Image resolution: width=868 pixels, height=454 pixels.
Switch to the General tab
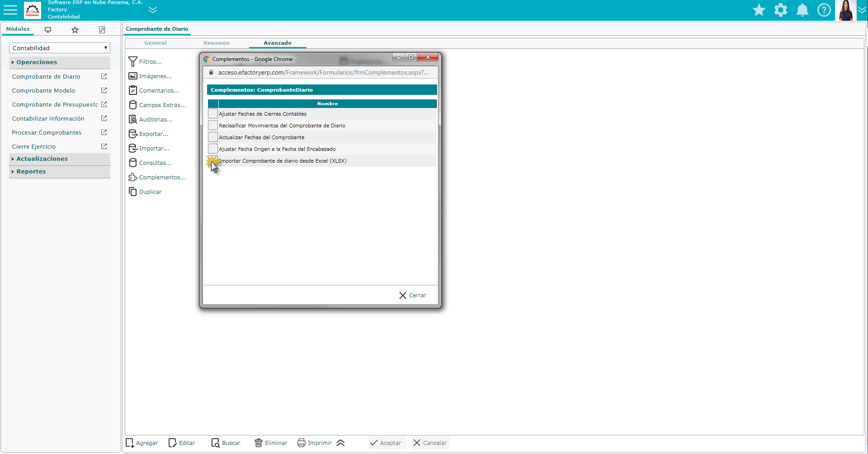pos(156,43)
